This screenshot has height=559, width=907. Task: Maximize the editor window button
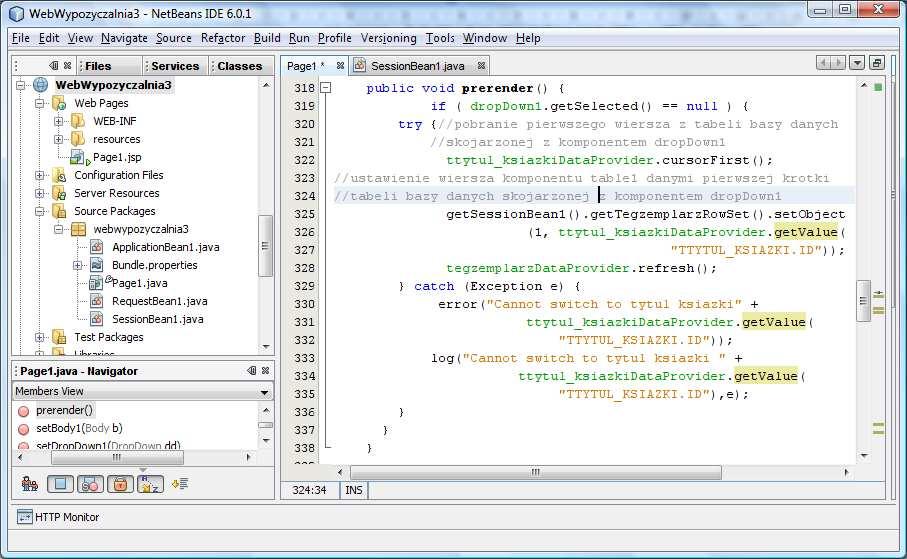point(877,62)
